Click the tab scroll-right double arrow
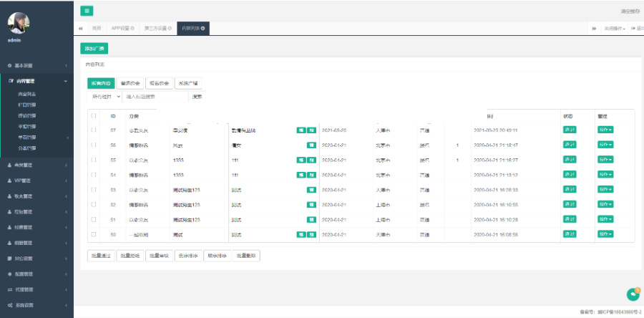Screen dimensions: 644x318 (594, 28)
